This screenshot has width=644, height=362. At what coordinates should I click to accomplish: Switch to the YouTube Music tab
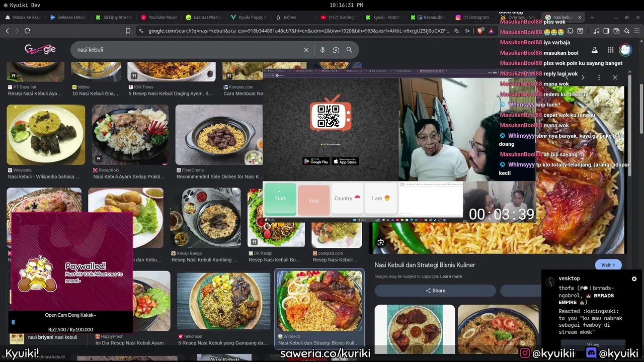point(159,17)
